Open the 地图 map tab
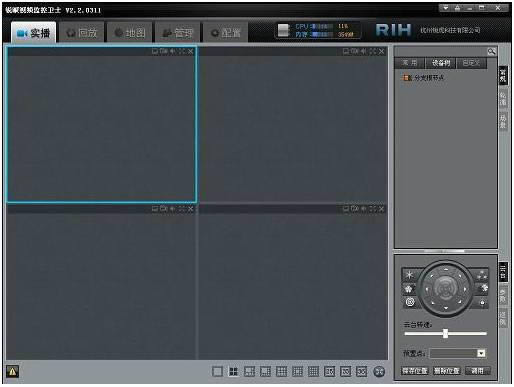Screen dimensions: 514x387 130,32
